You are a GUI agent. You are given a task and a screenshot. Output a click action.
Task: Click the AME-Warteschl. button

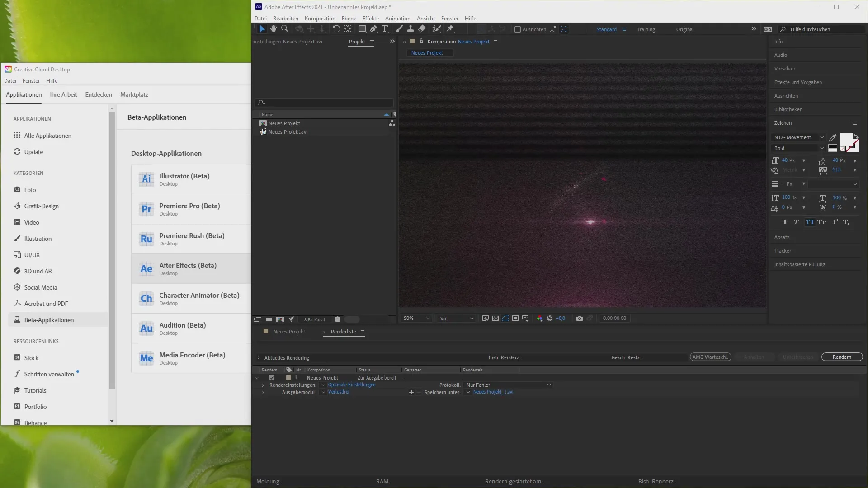[710, 357]
